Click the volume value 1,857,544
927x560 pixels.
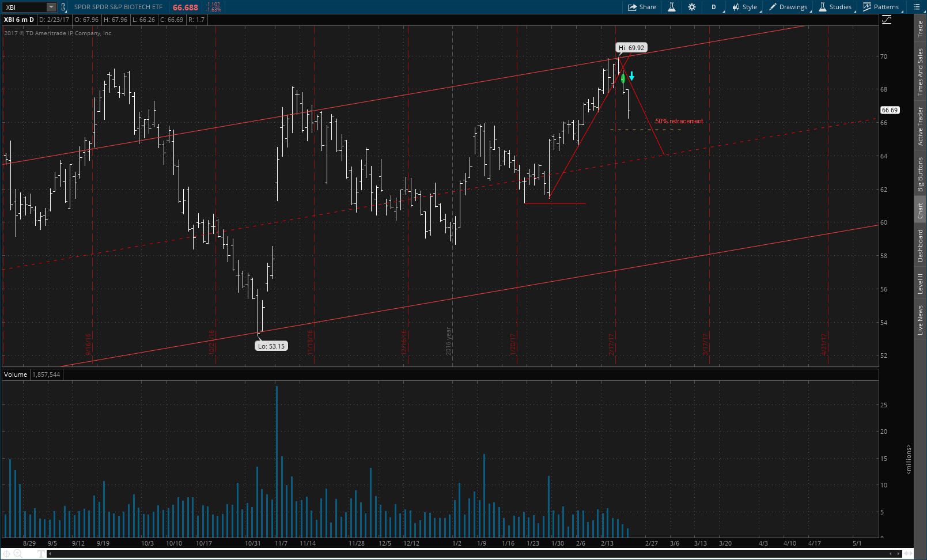[x=46, y=374]
